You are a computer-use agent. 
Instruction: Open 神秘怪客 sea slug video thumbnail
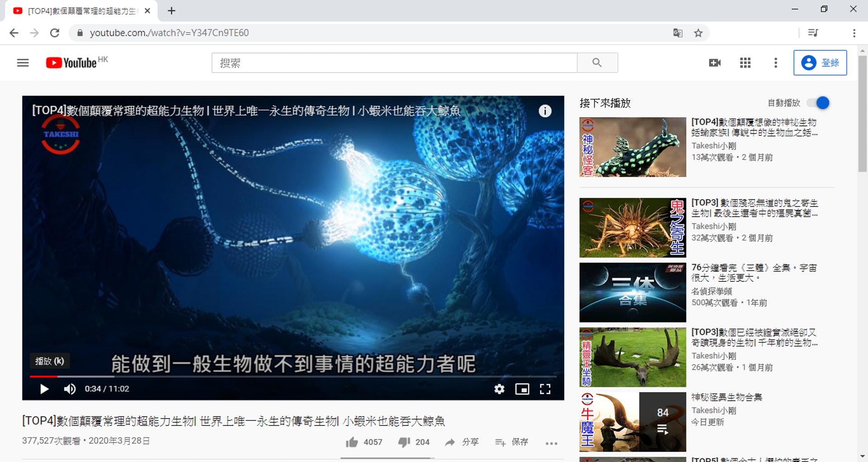[x=632, y=147]
